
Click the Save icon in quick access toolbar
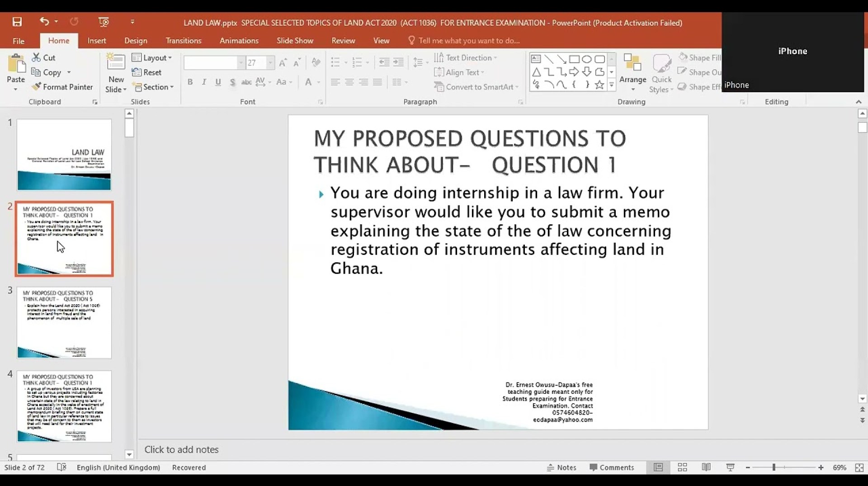tap(17, 22)
